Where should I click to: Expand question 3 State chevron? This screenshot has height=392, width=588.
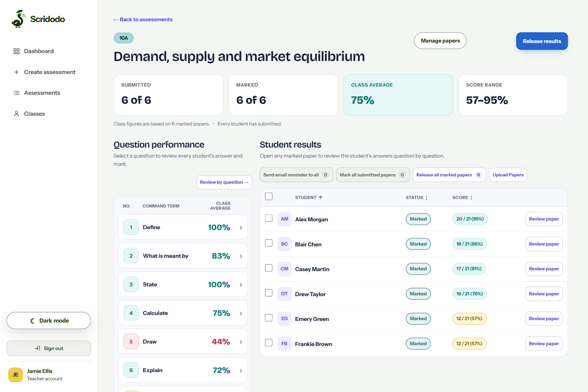pyautogui.click(x=241, y=285)
